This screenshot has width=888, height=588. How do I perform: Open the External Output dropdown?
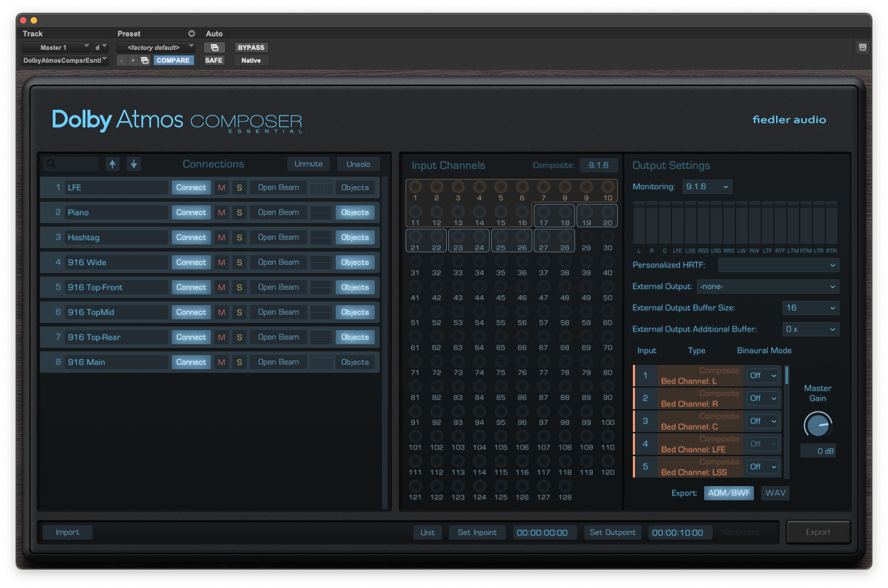(x=768, y=287)
